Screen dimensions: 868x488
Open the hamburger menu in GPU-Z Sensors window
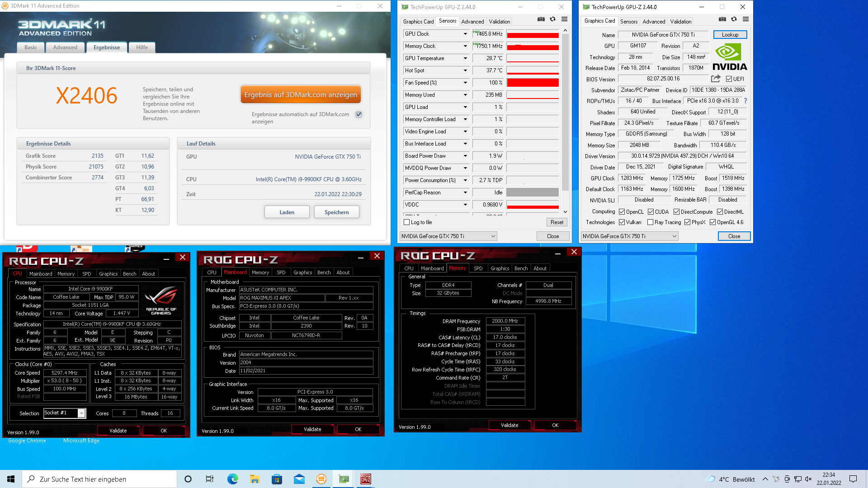coord(564,19)
